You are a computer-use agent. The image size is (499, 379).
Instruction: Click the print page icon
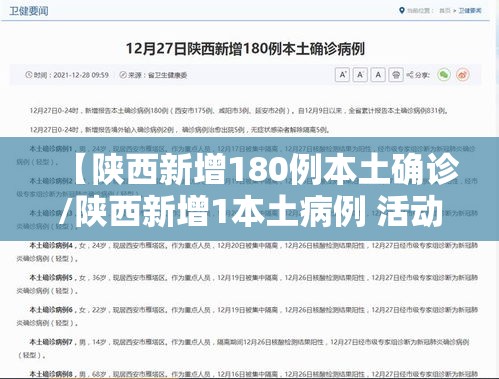396,75
